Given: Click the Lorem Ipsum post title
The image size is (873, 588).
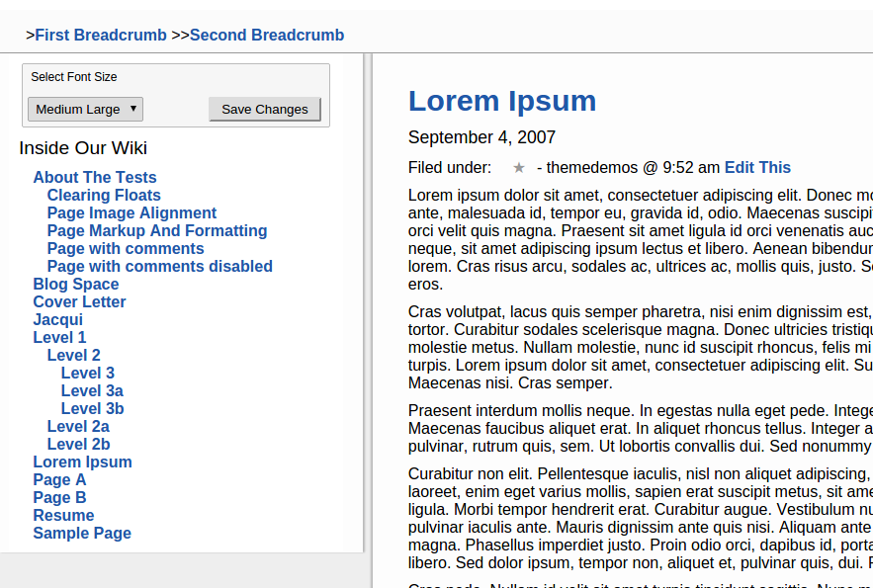Looking at the screenshot, I should click(502, 101).
